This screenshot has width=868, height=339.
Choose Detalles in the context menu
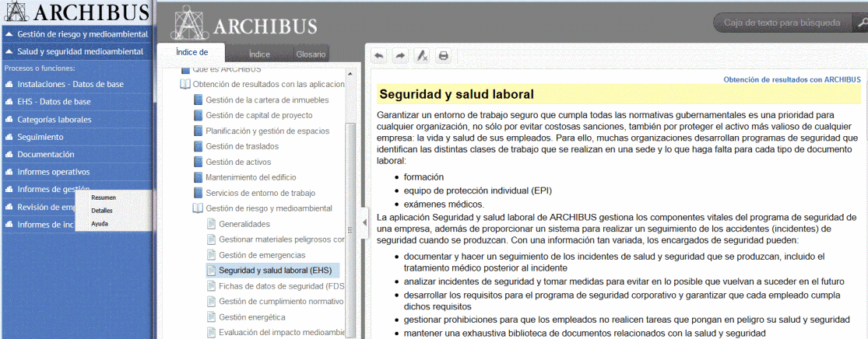click(102, 211)
